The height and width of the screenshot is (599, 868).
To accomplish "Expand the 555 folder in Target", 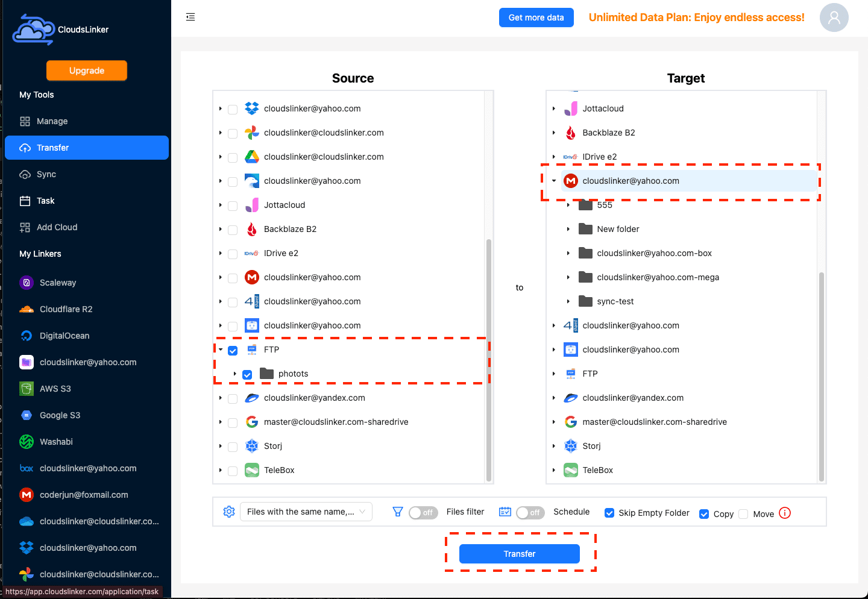I will pos(568,205).
